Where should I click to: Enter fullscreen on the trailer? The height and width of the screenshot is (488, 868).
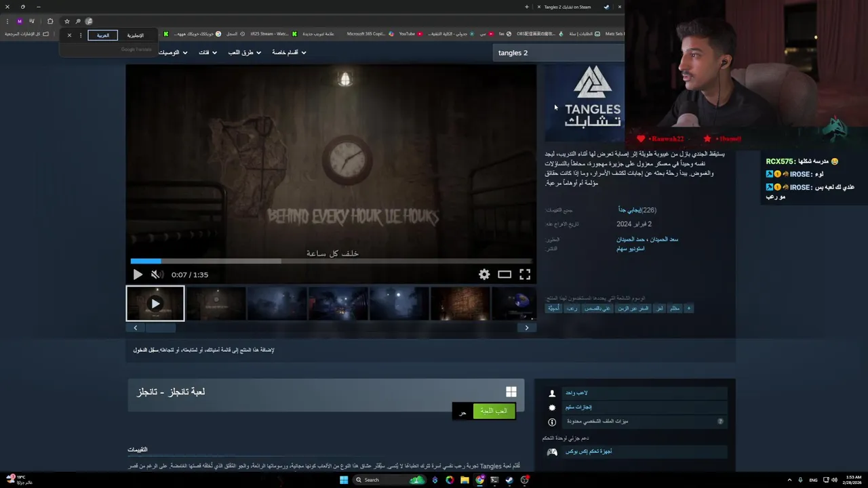coord(525,274)
